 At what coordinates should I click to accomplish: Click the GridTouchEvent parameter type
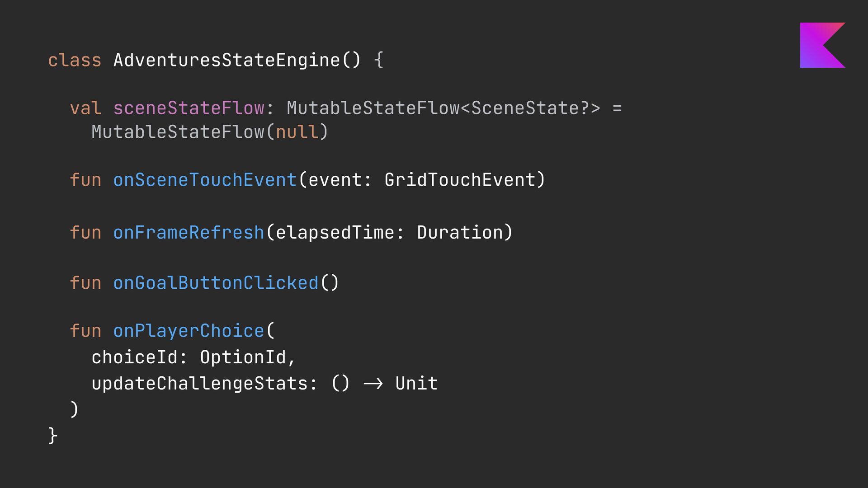click(x=460, y=180)
